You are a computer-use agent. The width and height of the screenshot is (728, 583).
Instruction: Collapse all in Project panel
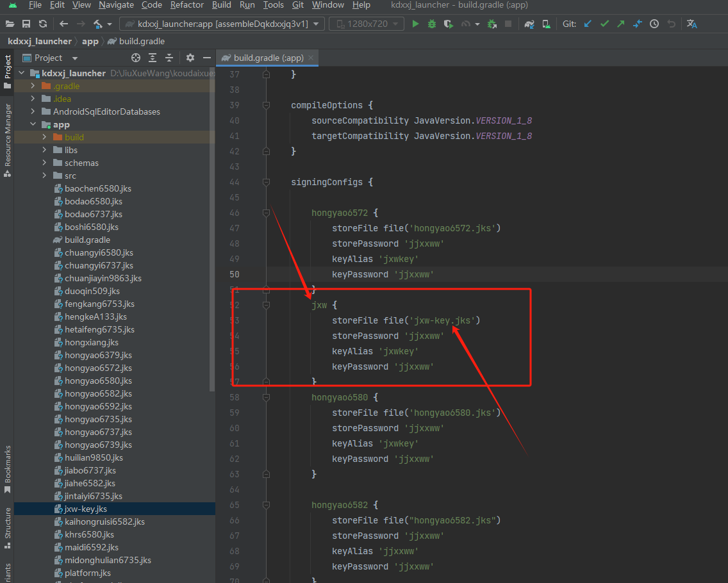pyautogui.click(x=169, y=58)
